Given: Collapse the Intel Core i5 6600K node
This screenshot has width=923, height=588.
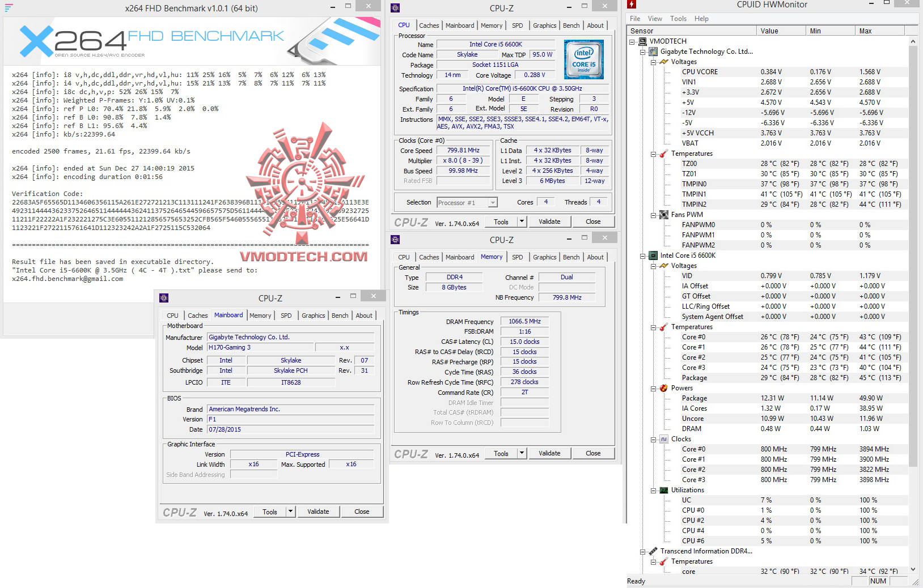Looking at the screenshot, I should coord(643,255).
